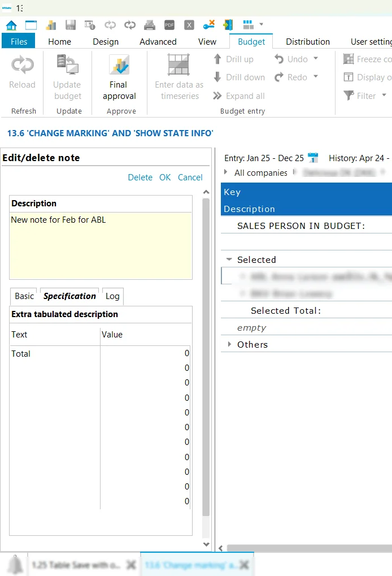
Task: Export to PDF using the PDF icon
Action: click(169, 25)
